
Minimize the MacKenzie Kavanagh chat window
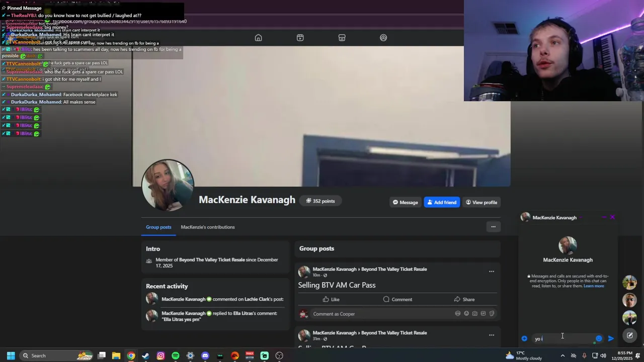click(x=604, y=217)
